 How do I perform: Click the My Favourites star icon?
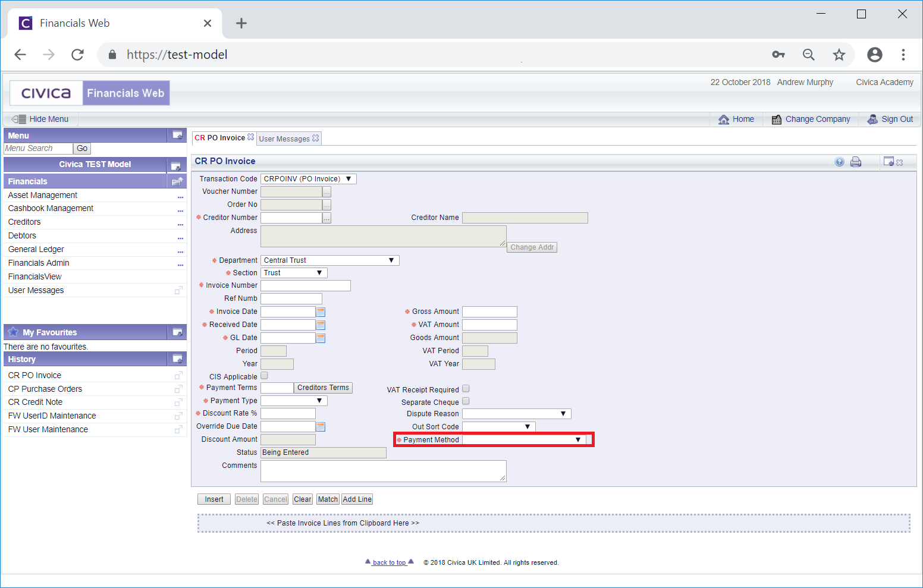13,332
